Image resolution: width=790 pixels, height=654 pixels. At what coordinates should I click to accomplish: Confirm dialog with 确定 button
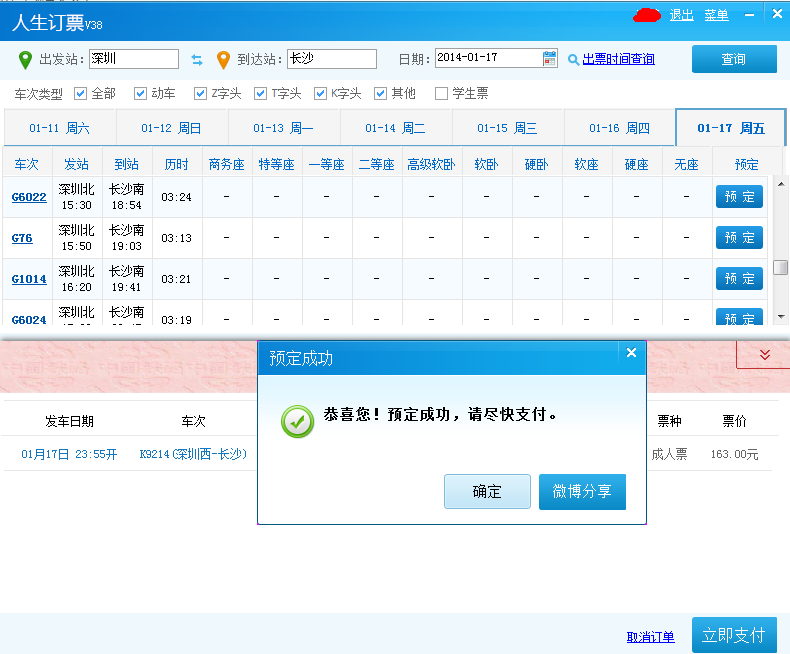click(x=487, y=491)
